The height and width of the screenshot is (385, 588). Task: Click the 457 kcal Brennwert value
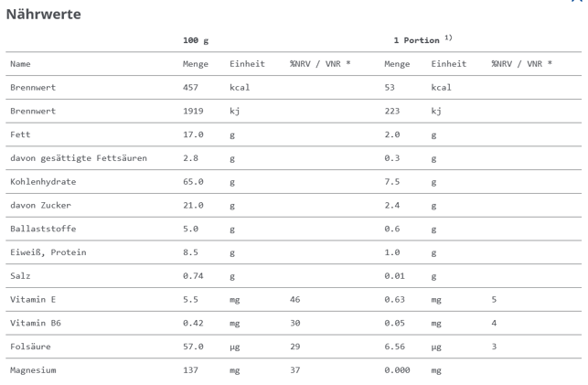192,88
